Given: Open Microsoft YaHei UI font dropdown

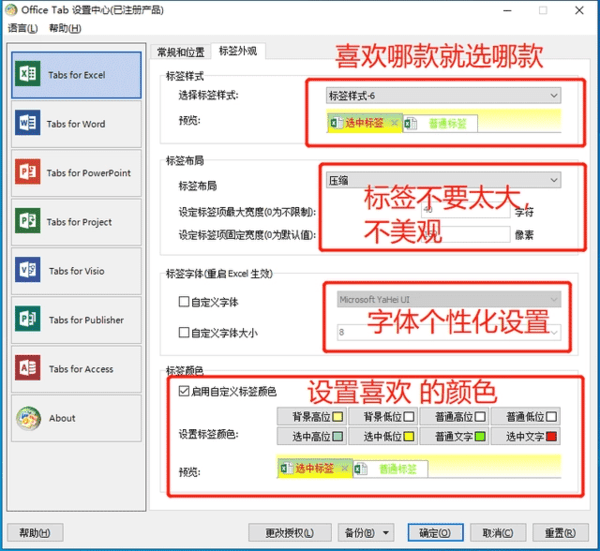Looking at the screenshot, I should tap(449, 299).
